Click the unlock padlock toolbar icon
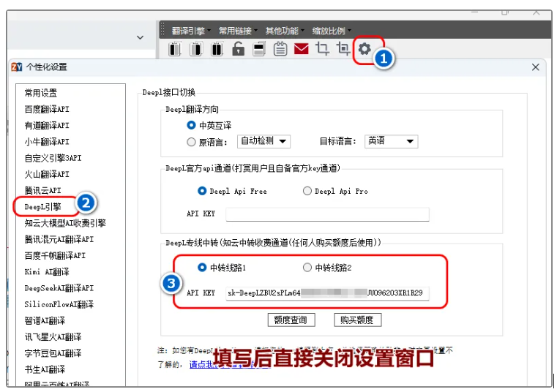Viewport: 557px width, 392px height. click(x=238, y=50)
